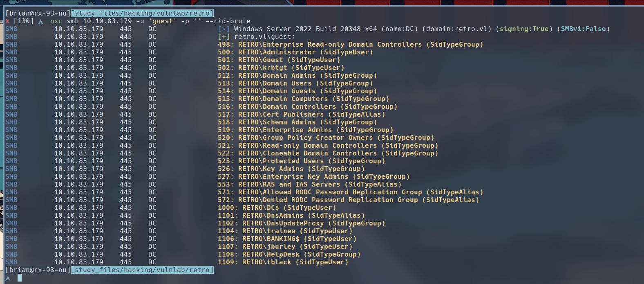Click the exit code [130] text
The height and width of the screenshot is (284, 644).
click(x=24, y=21)
